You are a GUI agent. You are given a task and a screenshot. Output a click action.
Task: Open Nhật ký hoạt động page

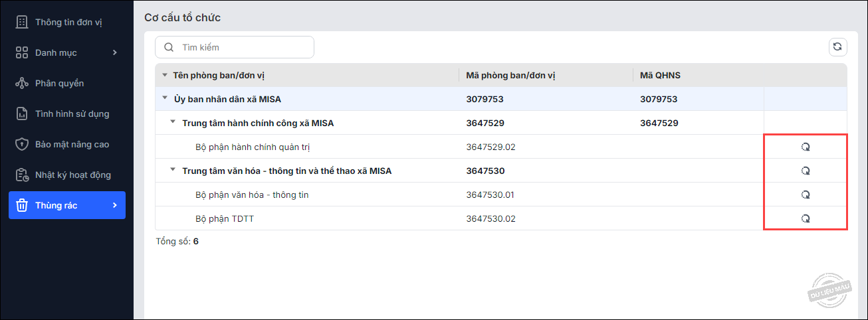pyautogui.click(x=72, y=175)
